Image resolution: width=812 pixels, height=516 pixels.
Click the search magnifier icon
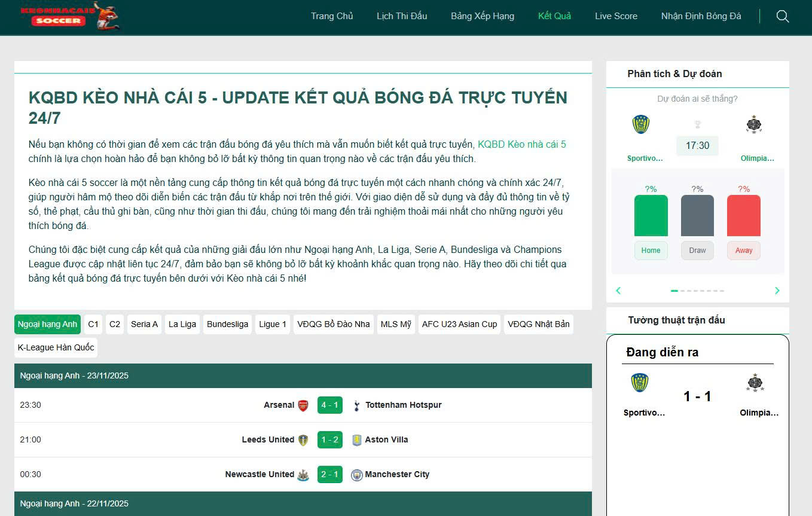click(782, 16)
